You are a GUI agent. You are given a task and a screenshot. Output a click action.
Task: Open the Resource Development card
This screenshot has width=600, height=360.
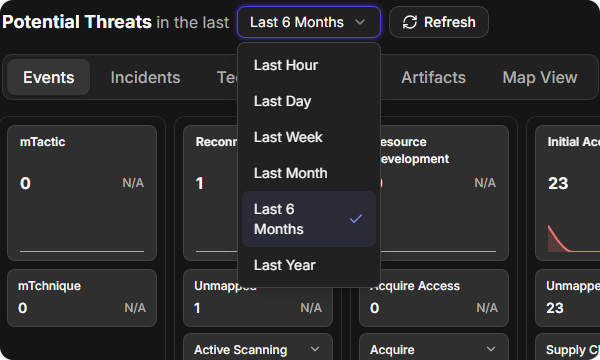(x=445, y=193)
